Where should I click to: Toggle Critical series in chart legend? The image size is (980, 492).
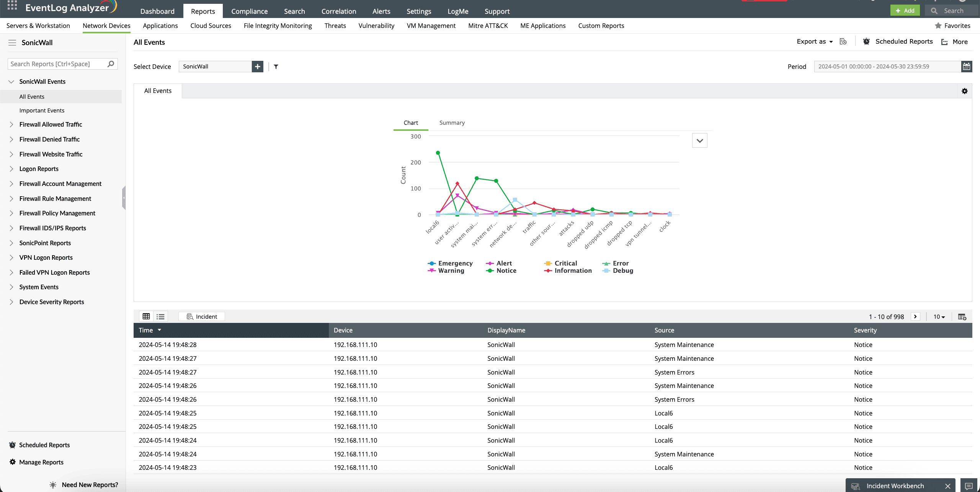pyautogui.click(x=560, y=263)
